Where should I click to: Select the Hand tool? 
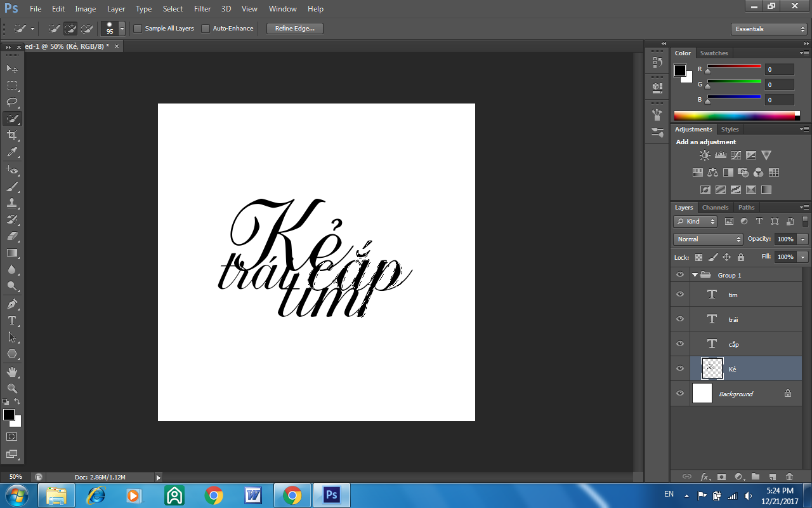[x=12, y=371]
